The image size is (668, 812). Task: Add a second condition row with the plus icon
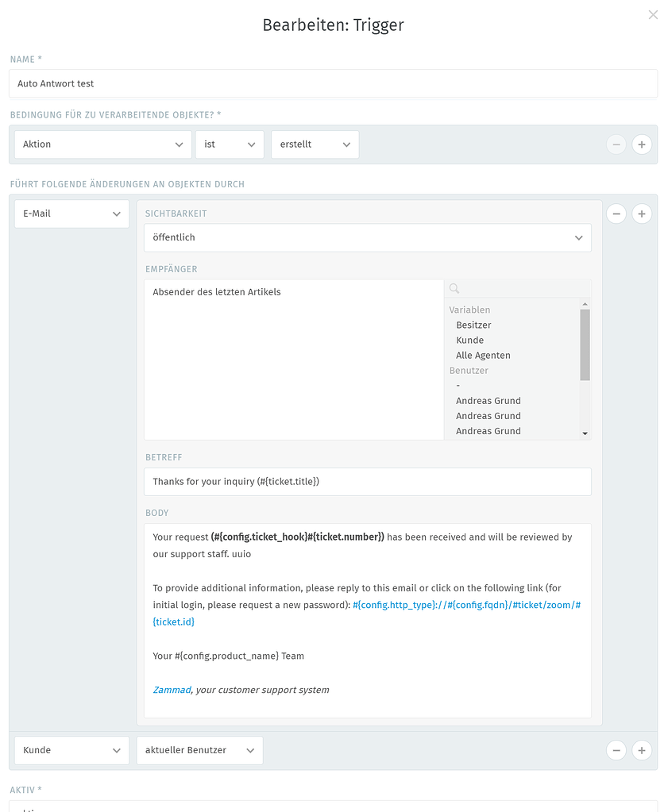(642, 144)
